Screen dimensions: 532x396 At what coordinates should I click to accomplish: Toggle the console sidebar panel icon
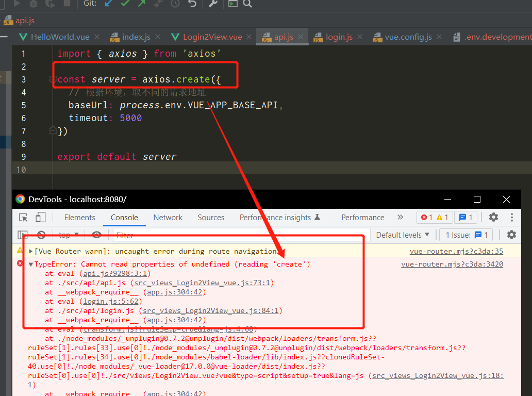[x=23, y=235]
